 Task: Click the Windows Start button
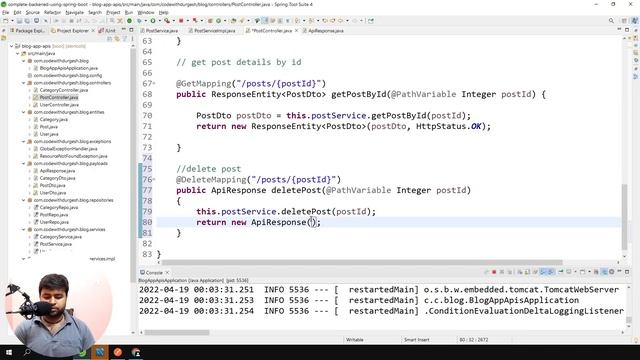pos(9,352)
